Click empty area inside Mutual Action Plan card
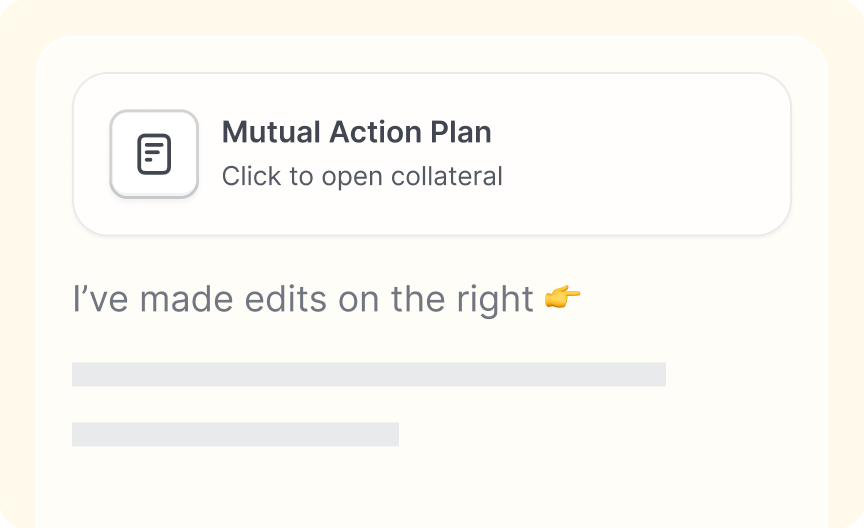 (645, 154)
